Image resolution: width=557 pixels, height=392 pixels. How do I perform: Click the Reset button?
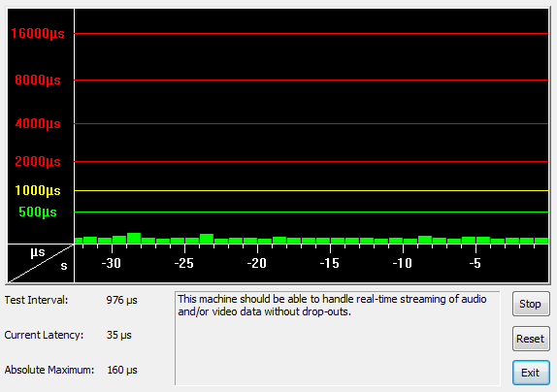pyautogui.click(x=531, y=339)
